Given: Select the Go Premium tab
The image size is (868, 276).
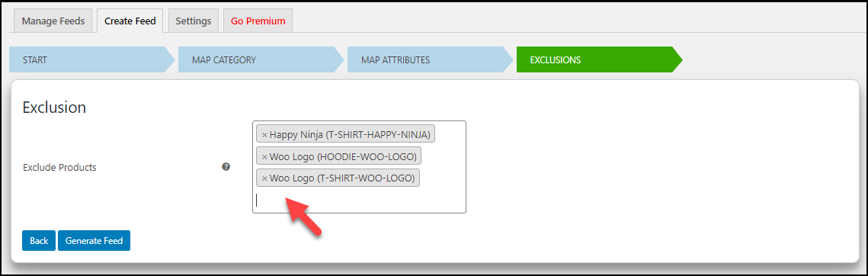Looking at the screenshot, I should 258,21.
